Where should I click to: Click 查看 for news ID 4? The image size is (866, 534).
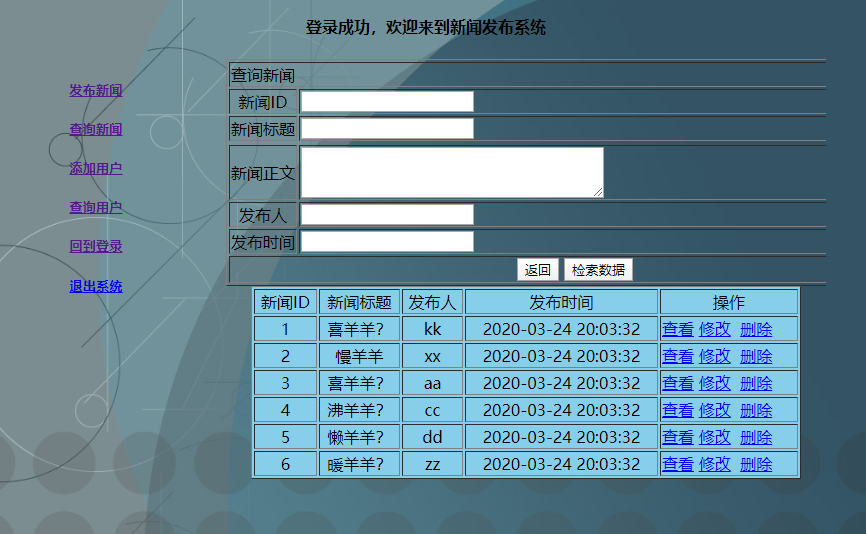pyautogui.click(x=677, y=410)
